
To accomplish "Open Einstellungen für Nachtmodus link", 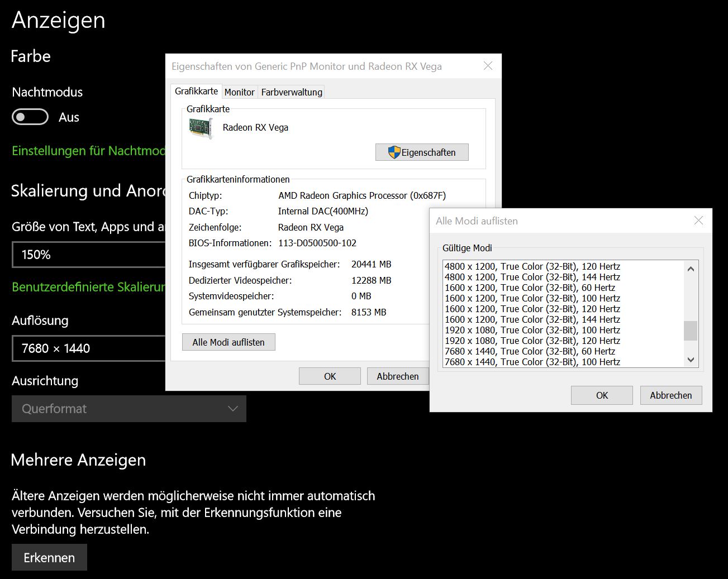I will click(88, 151).
